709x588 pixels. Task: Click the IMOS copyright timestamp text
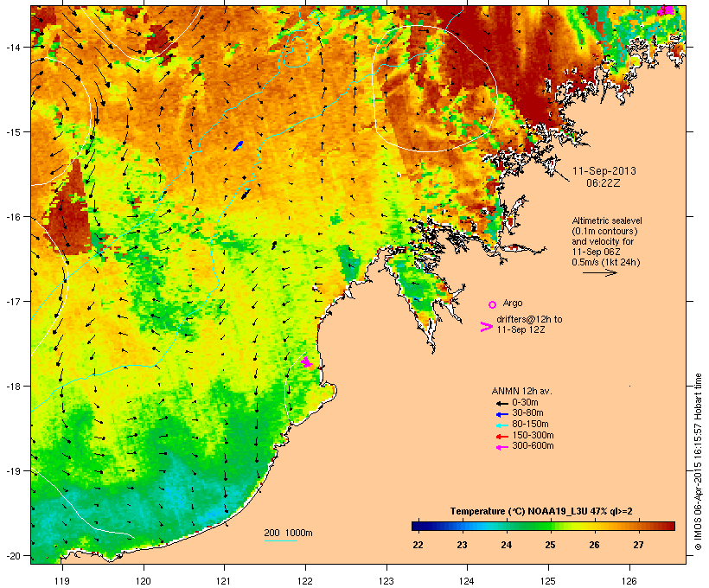pos(698,462)
